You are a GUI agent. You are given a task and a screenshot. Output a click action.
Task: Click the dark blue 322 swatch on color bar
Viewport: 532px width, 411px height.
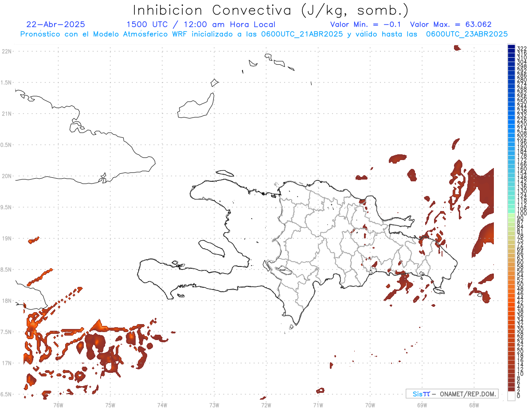[x=511, y=47]
